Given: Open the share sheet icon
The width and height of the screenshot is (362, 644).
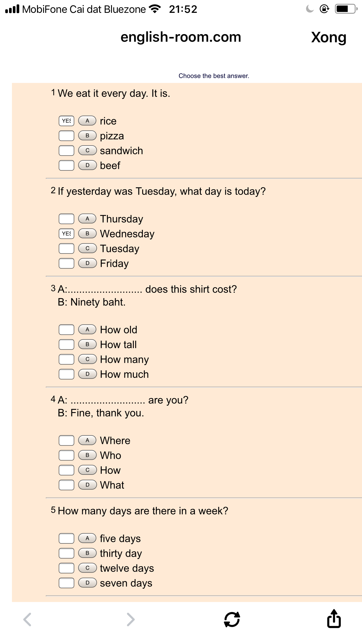Looking at the screenshot, I should [334, 618].
